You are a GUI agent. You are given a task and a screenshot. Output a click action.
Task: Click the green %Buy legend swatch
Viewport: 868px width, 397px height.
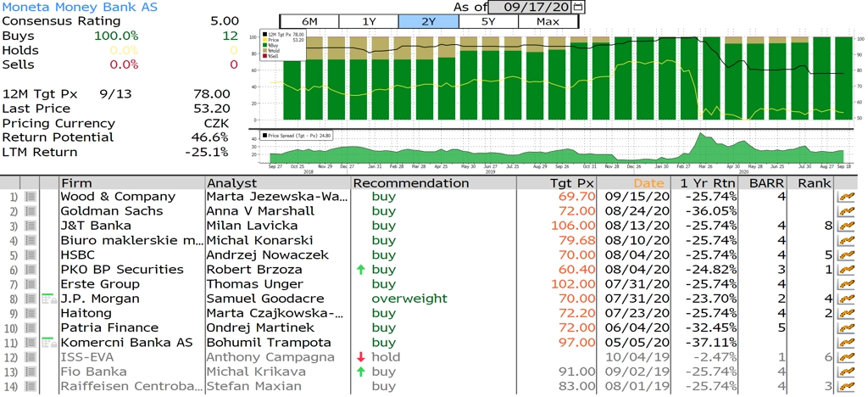(x=265, y=45)
